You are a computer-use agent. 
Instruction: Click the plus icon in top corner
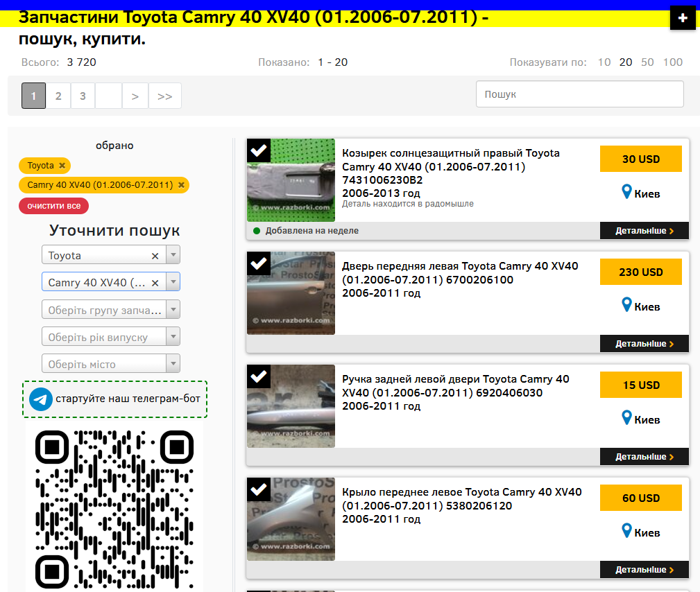click(x=683, y=18)
